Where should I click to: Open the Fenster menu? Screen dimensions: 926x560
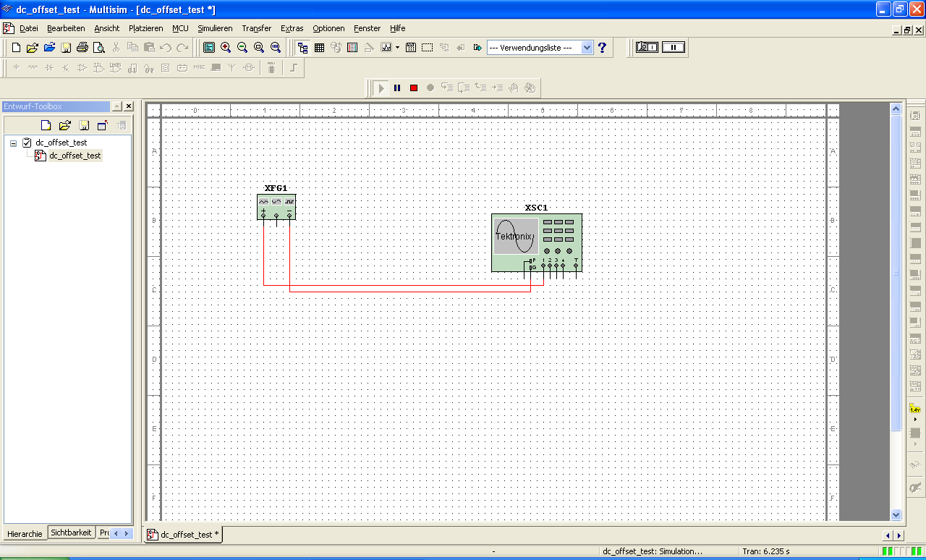pyautogui.click(x=367, y=28)
